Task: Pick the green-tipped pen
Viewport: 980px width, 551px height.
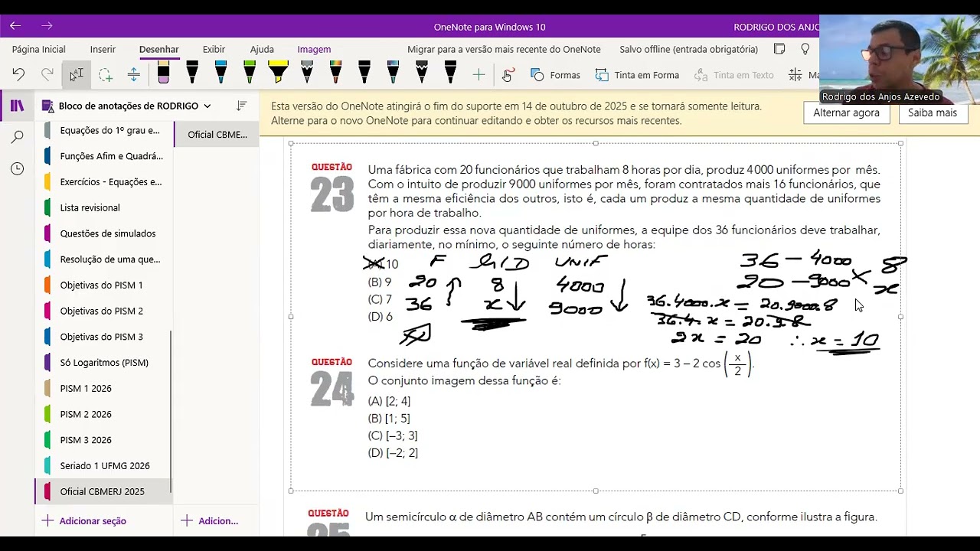Action: click(x=250, y=73)
